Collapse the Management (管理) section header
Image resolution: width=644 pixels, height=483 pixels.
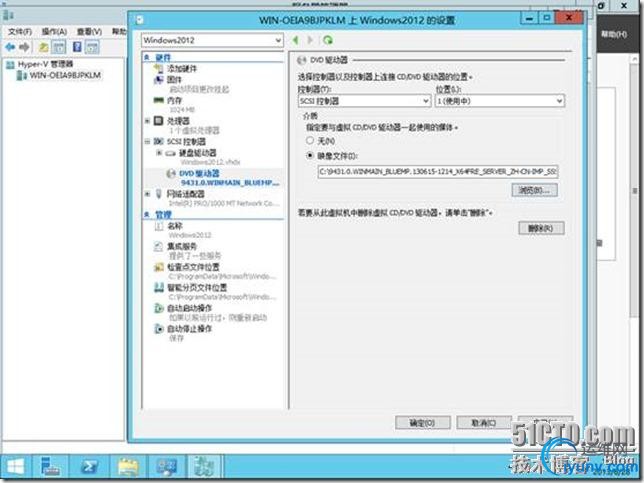pos(147,214)
